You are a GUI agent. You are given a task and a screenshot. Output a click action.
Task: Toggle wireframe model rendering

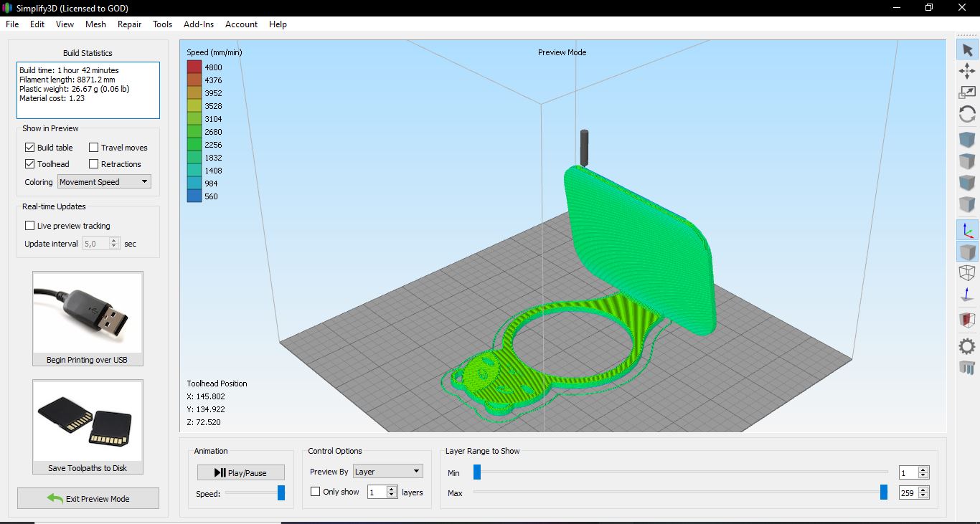967,273
